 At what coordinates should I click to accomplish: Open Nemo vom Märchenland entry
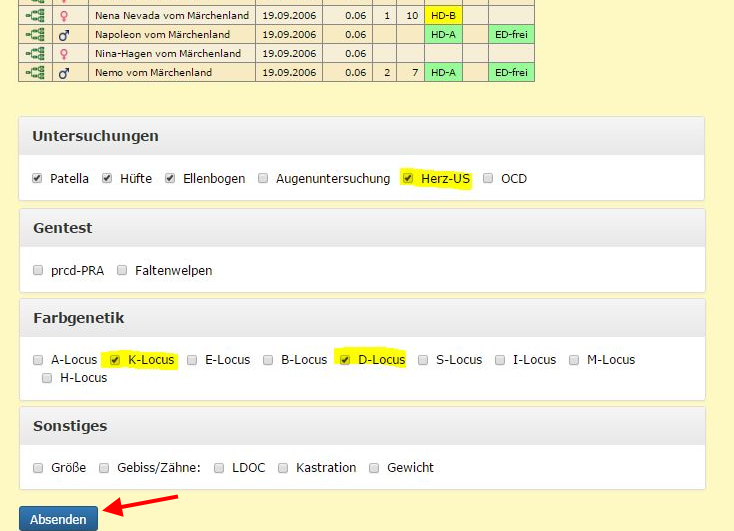tap(153, 73)
